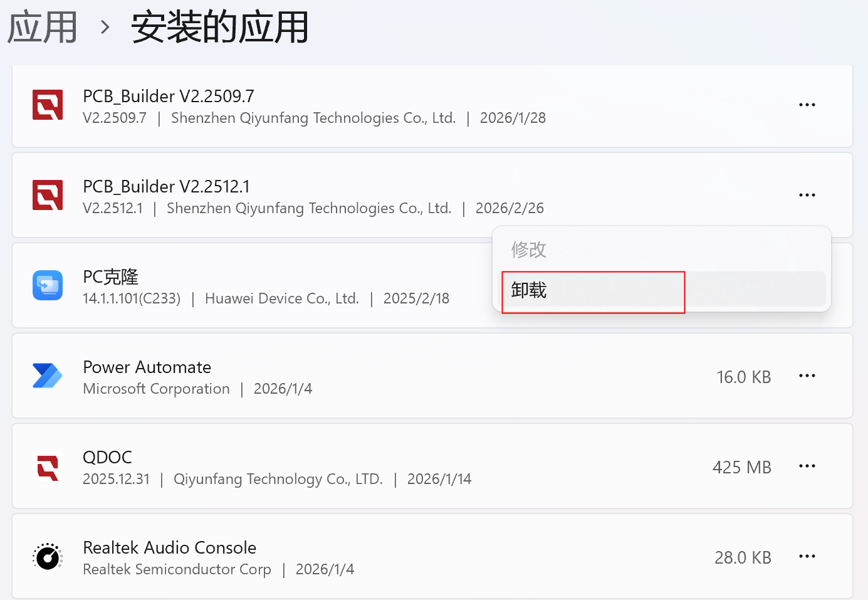Open more options for PCB_Builder V2.2509.7

click(807, 105)
